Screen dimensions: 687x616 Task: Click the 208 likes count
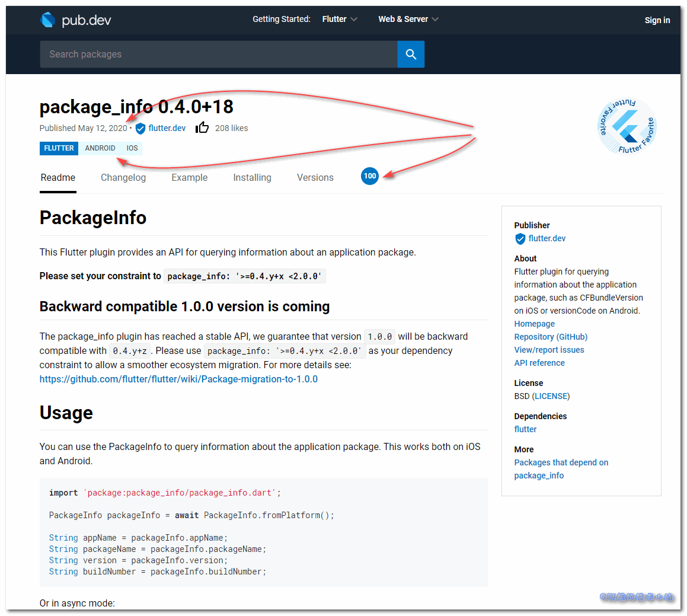(x=231, y=128)
